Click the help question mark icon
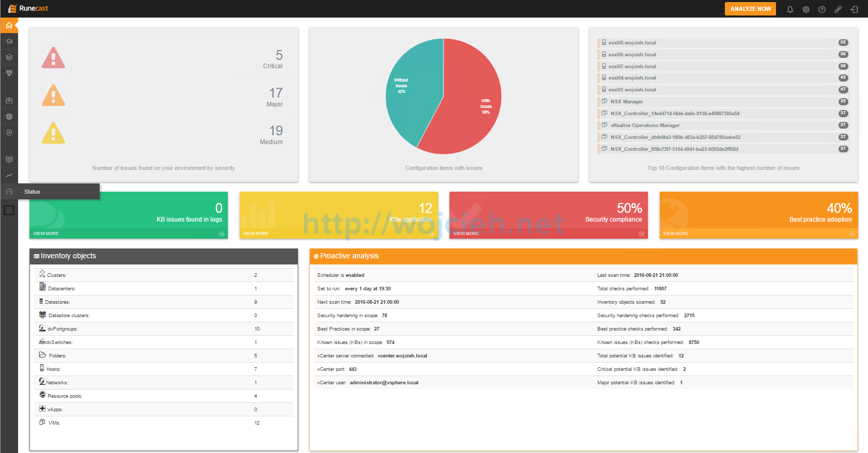This screenshot has width=868, height=453. 822,9
